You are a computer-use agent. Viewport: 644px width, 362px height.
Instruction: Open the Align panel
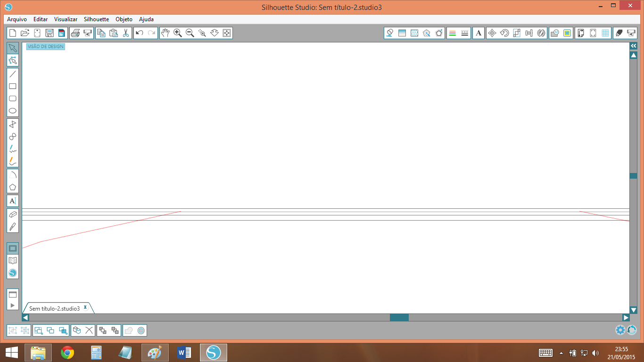point(529,33)
